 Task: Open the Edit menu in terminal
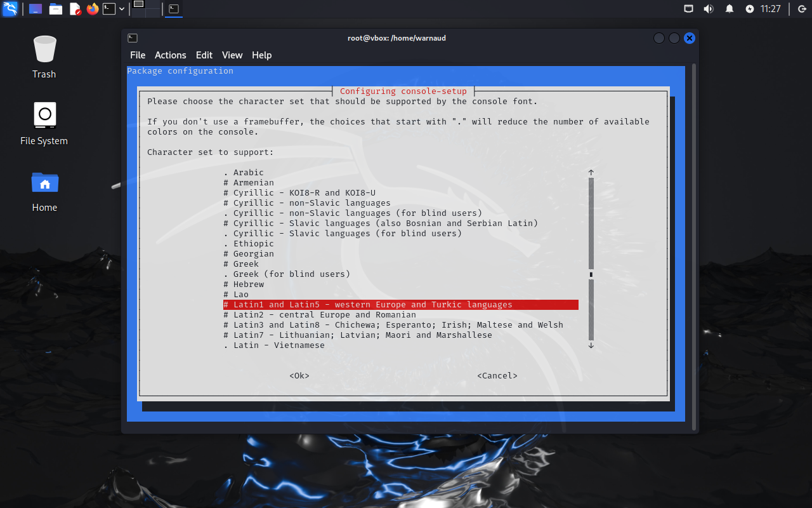pyautogui.click(x=204, y=55)
